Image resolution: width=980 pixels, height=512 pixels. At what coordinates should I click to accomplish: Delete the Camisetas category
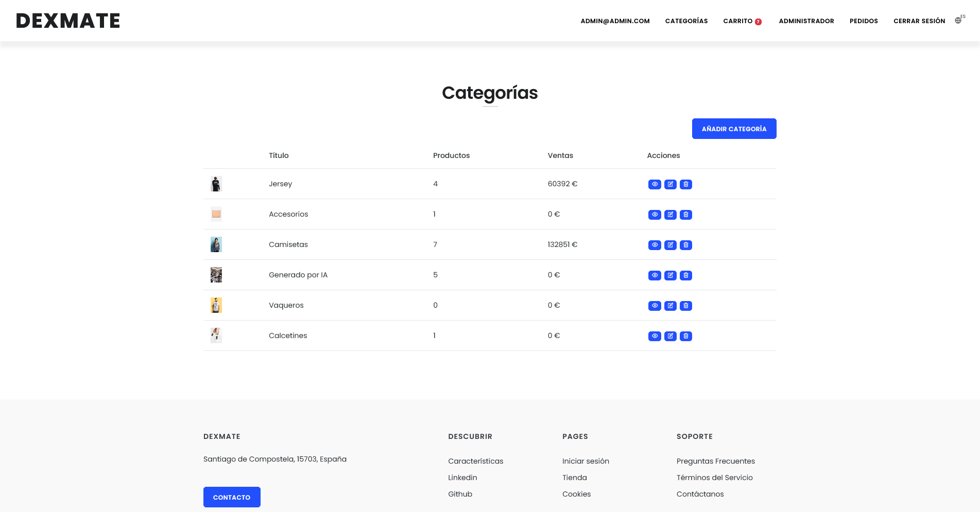[686, 245]
